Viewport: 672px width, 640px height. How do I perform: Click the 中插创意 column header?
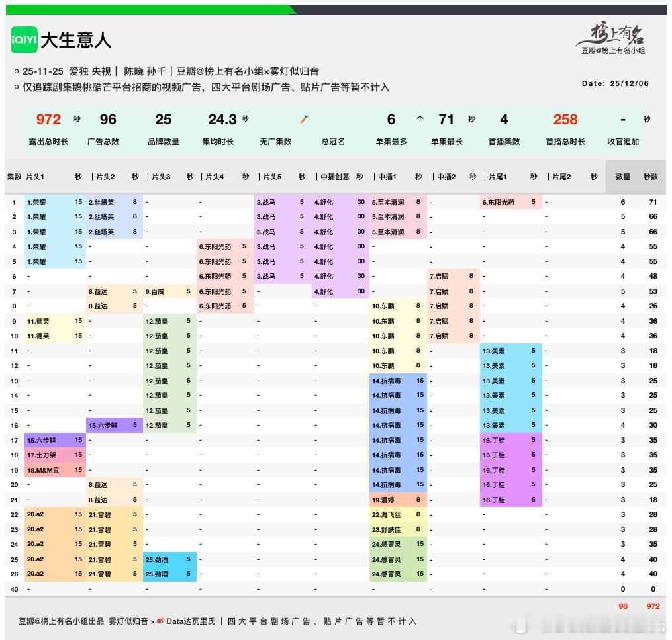(335, 177)
